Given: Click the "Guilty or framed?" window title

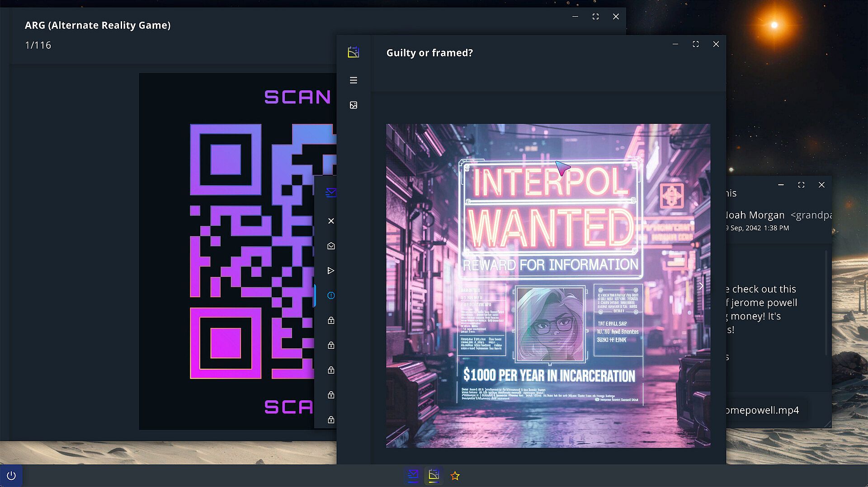Looking at the screenshot, I should [x=429, y=53].
